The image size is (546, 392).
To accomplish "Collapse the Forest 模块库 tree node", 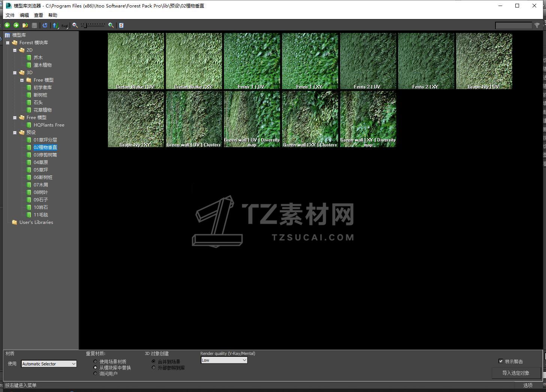I will [x=7, y=43].
